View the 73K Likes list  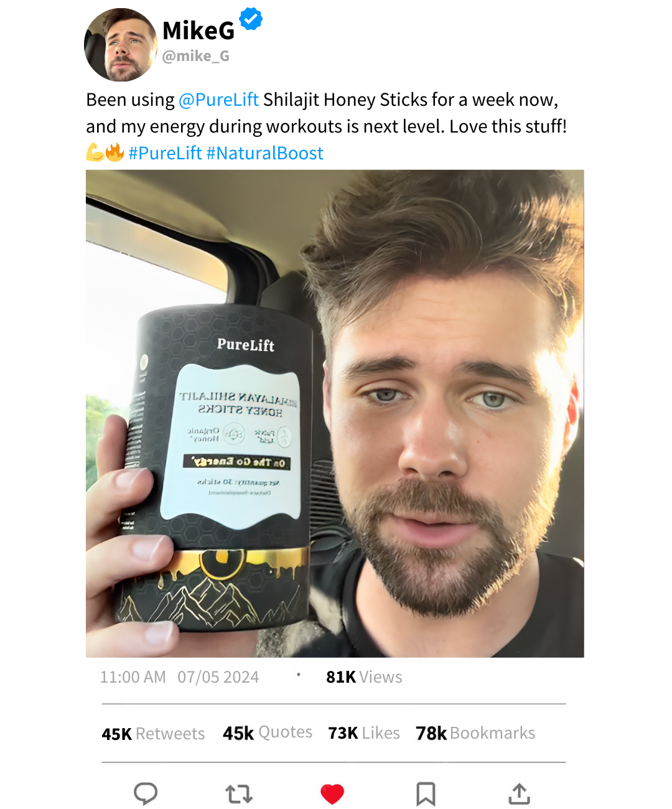click(x=364, y=733)
